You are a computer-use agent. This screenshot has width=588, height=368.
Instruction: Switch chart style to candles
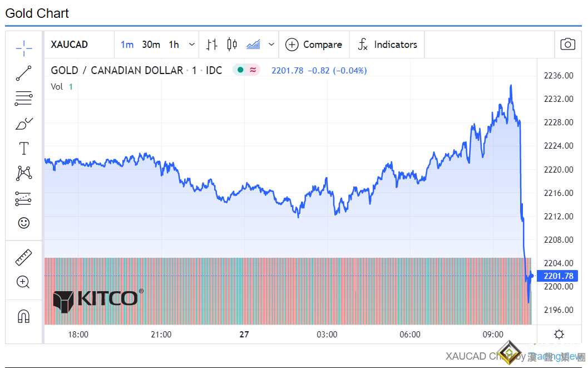pyautogui.click(x=232, y=45)
